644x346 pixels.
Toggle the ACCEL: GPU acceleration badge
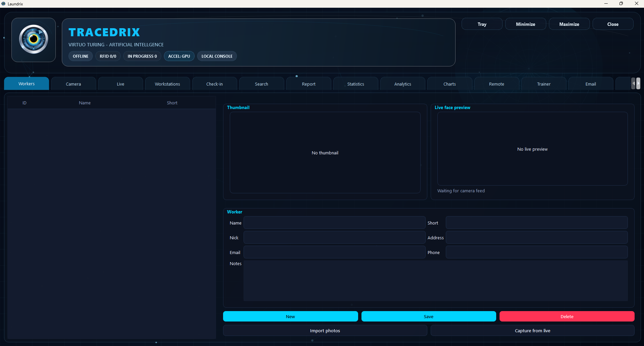(179, 56)
